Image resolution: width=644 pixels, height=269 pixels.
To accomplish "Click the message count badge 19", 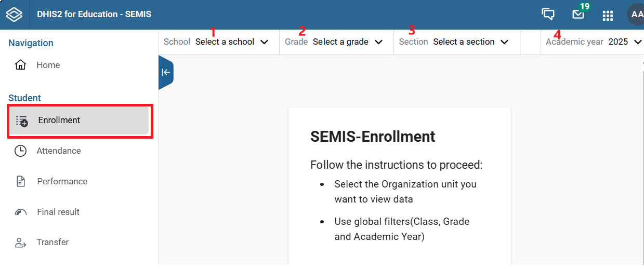I will tap(584, 7).
